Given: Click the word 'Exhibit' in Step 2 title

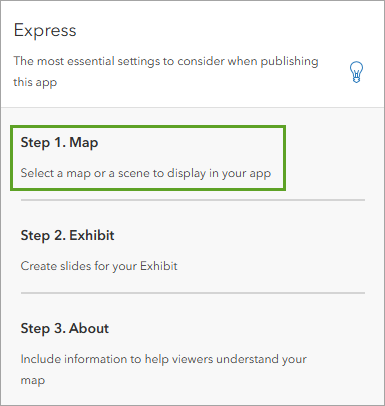Looking at the screenshot, I should 92,235.
